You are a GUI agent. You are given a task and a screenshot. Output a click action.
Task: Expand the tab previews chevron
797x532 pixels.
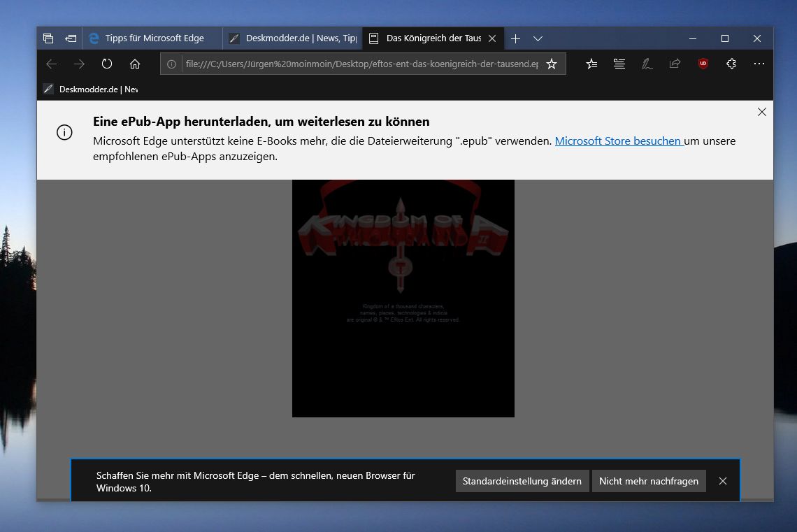click(x=538, y=38)
